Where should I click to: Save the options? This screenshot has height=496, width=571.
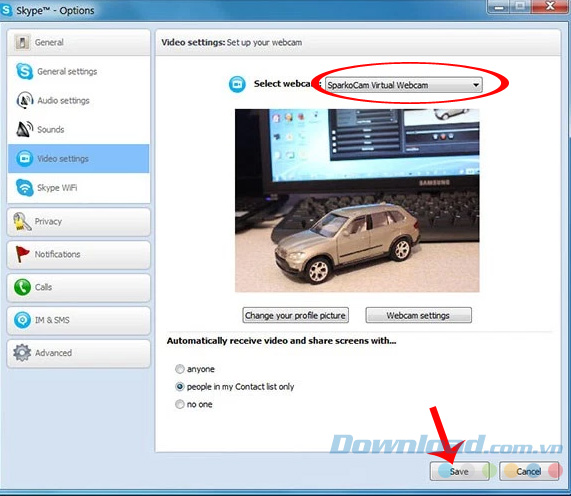[459, 472]
